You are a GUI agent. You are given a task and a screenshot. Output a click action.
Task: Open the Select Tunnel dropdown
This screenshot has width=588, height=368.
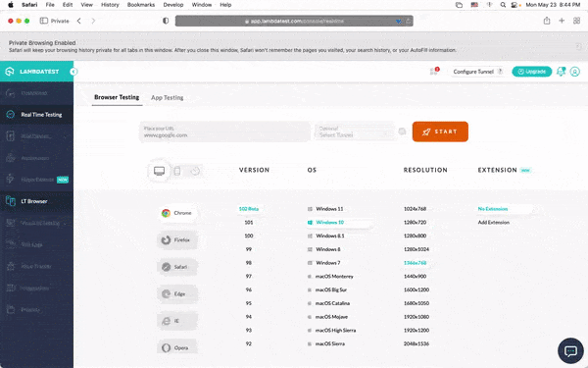click(355, 131)
